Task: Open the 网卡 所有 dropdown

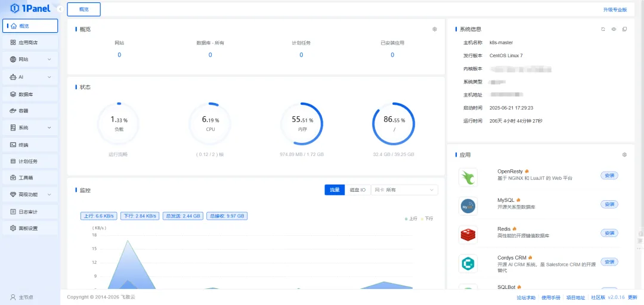Action: pyautogui.click(x=404, y=190)
